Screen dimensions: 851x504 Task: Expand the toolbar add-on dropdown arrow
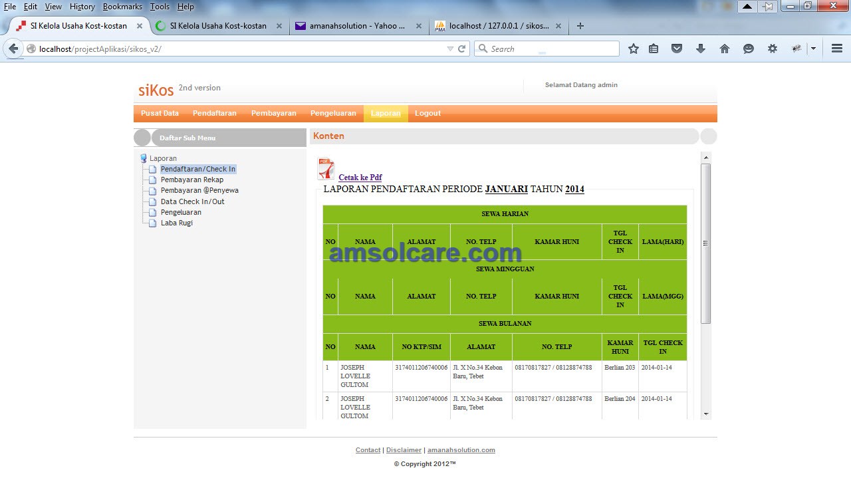point(813,49)
